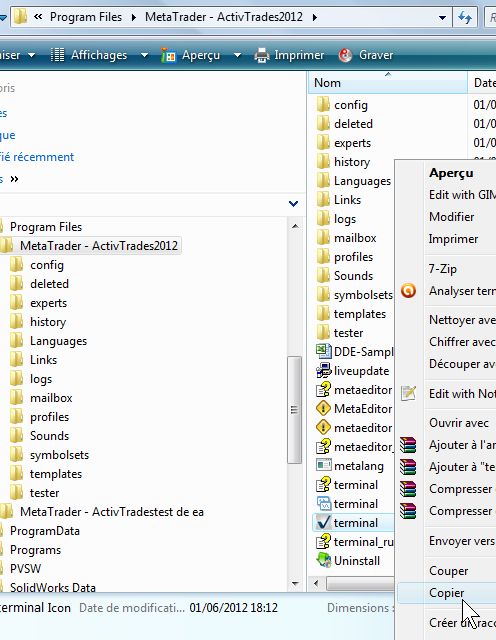Image resolution: width=496 pixels, height=640 pixels.
Task: Click the Date column header
Action: click(482, 83)
